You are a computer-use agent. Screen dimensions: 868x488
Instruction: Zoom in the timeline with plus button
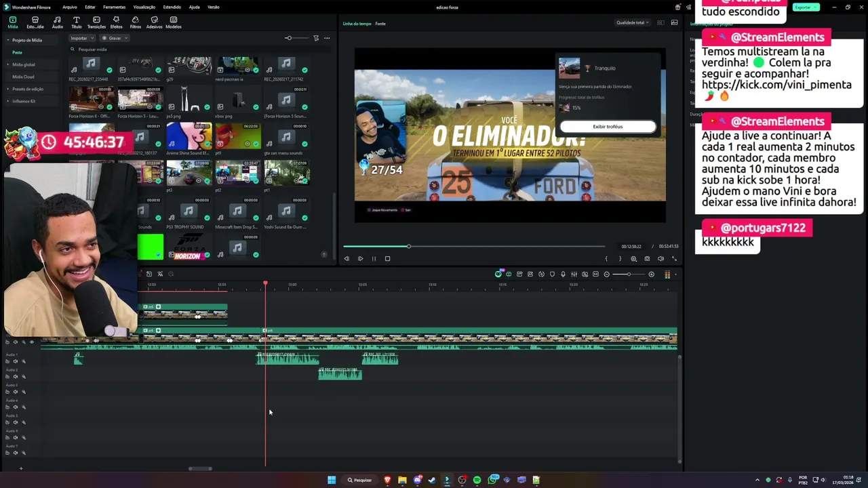point(651,274)
